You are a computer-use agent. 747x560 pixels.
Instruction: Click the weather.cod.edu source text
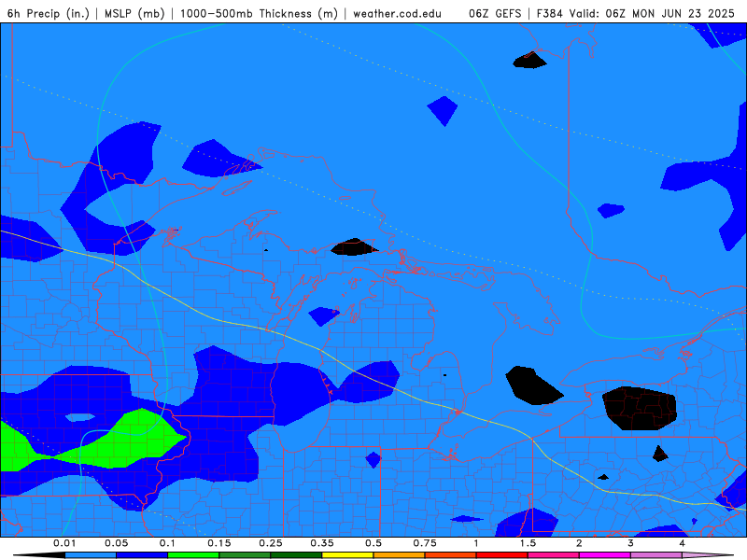[397, 13]
